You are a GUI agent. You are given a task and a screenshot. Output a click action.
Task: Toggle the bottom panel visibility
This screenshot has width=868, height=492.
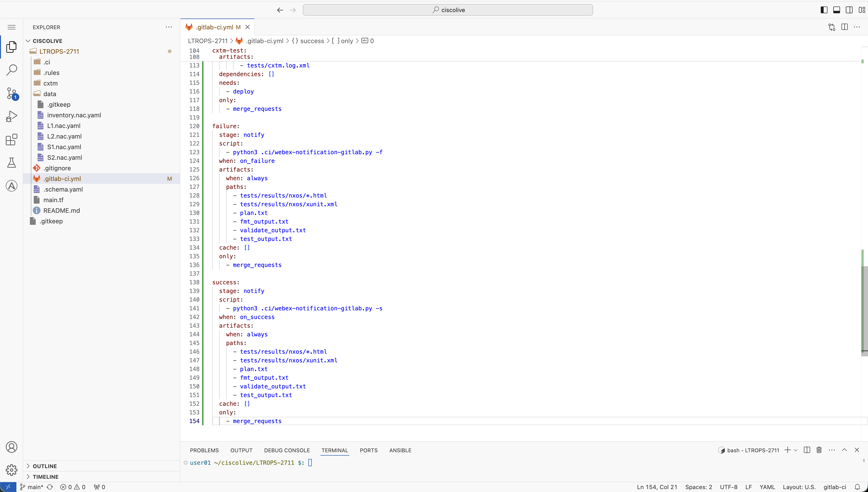[837, 10]
